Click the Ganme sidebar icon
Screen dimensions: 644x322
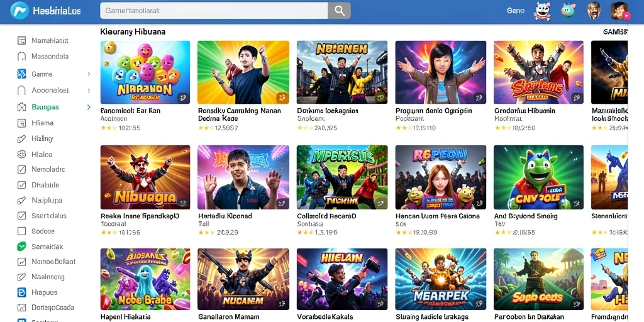(x=22, y=74)
